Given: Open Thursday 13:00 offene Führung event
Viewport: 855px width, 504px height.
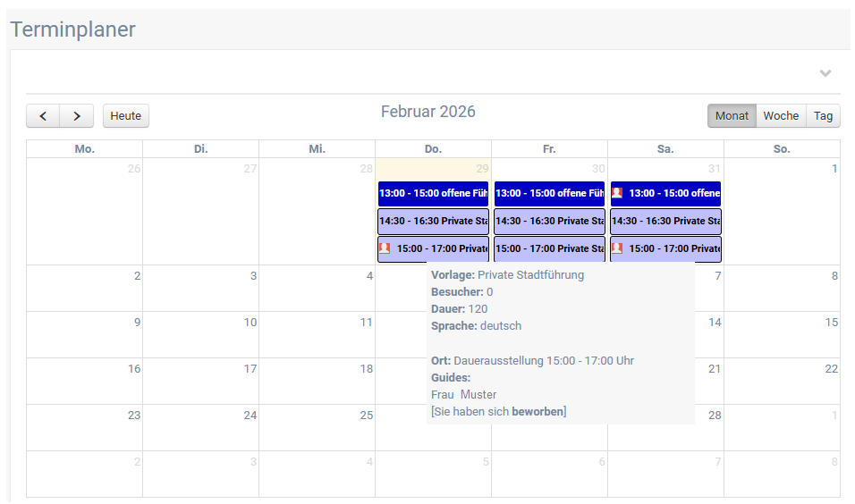Looking at the screenshot, I should [433, 194].
